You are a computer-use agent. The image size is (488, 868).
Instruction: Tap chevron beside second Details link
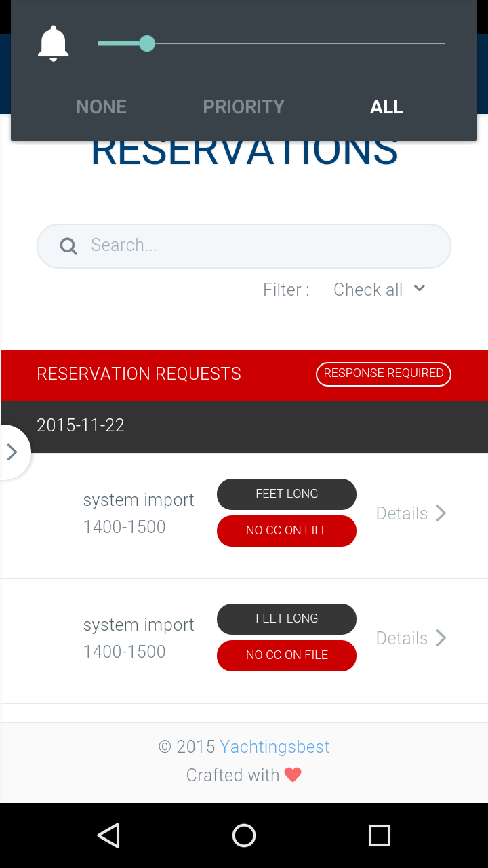coord(441,638)
